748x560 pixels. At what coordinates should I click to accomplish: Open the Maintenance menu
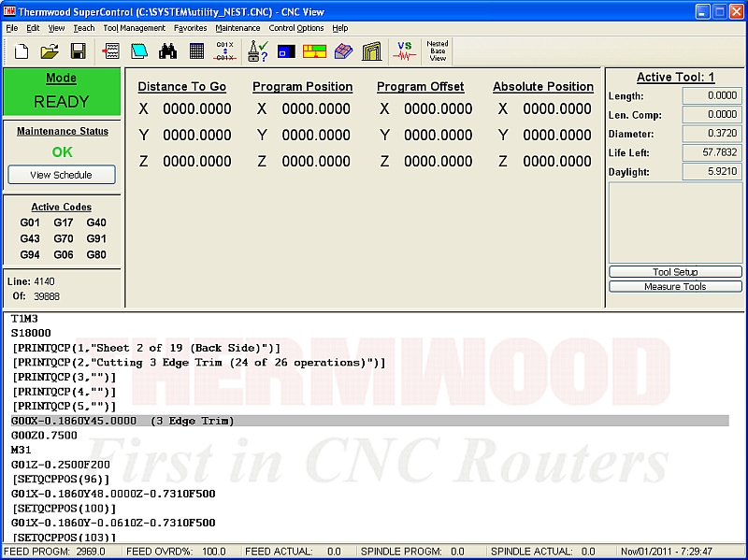pos(237,28)
